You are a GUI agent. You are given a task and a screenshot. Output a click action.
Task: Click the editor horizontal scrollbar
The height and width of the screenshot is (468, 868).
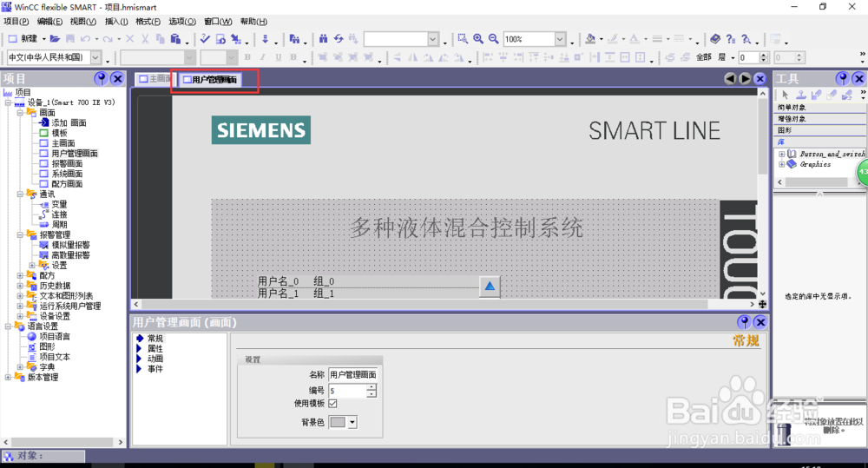[444, 304]
